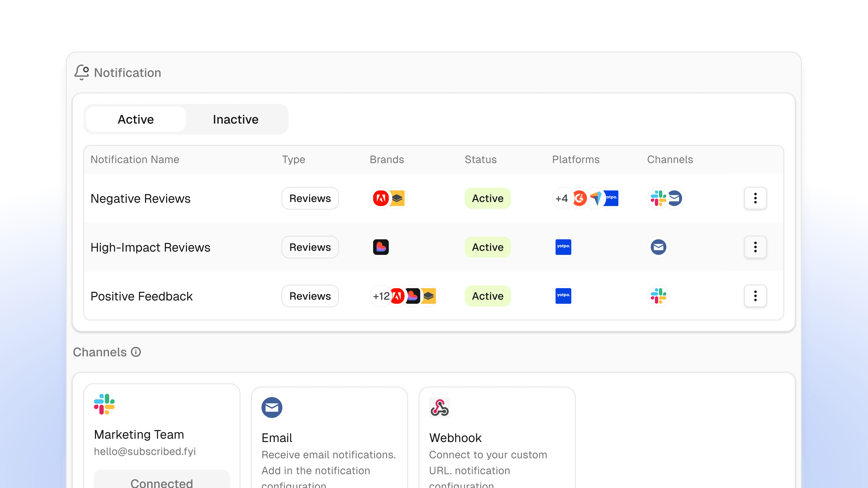Click Active status badge of Negative Reviews
The width and height of the screenshot is (868, 488).
[488, 198]
